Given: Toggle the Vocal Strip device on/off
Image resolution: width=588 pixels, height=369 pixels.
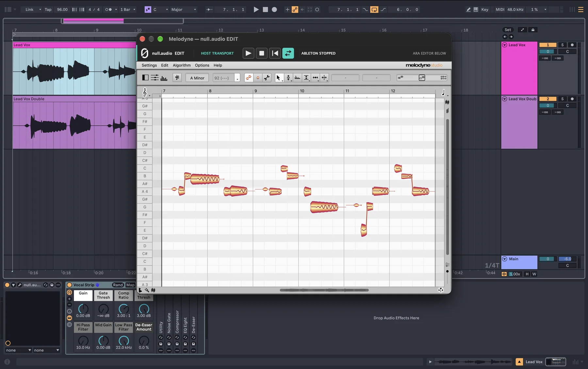Looking at the screenshot, I should tap(69, 285).
